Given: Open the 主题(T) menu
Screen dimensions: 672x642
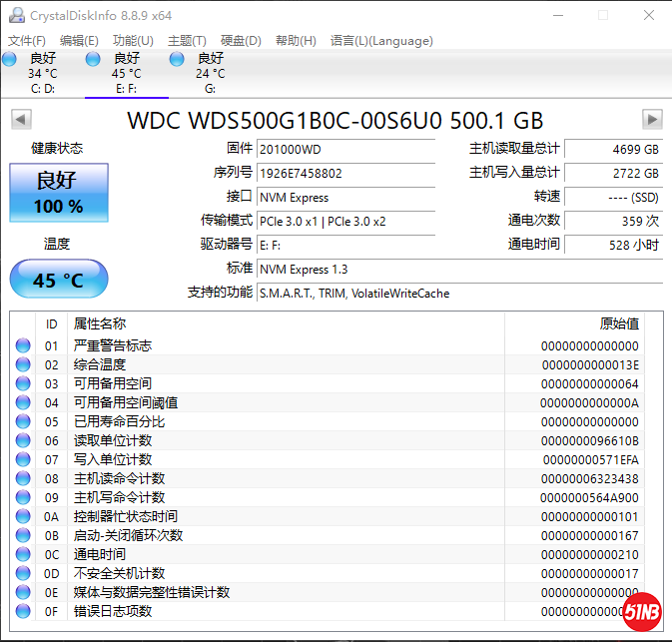Looking at the screenshot, I should point(187,41).
